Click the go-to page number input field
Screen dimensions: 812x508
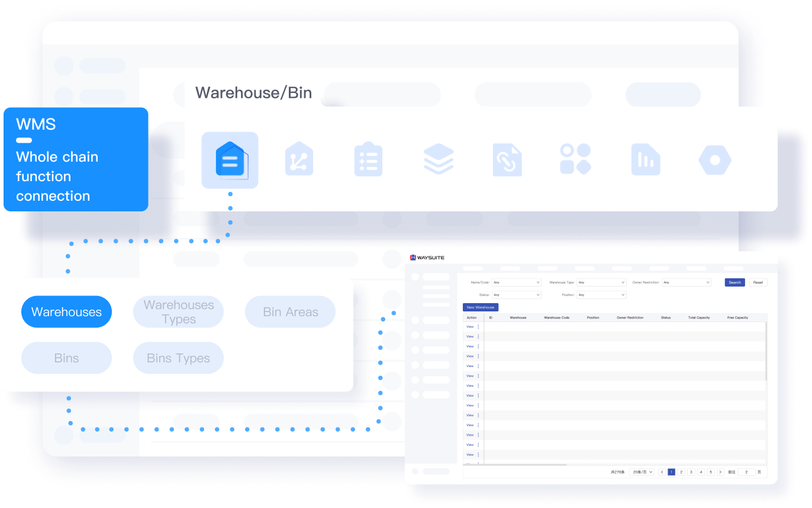click(x=746, y=472)
